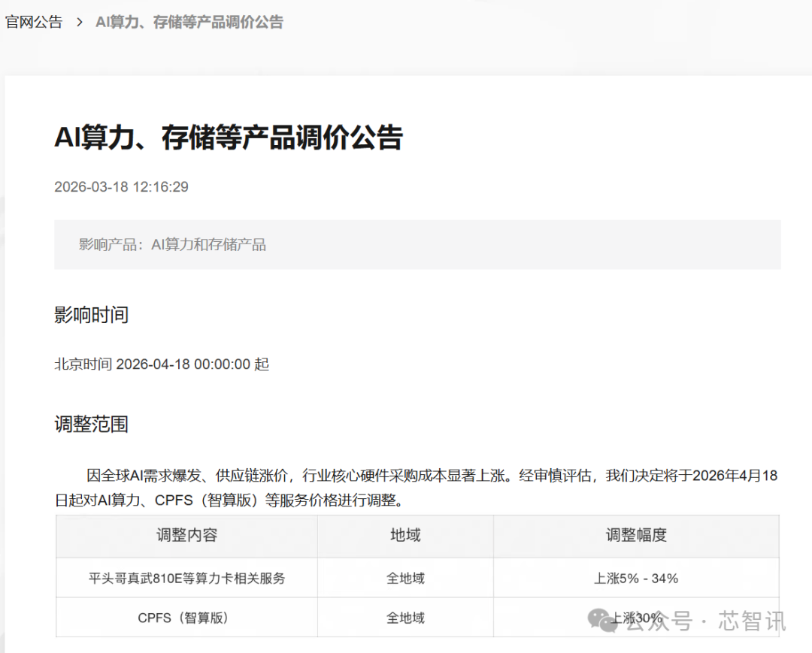Select the 调整幅度 column header
812x653 pixels.
pyautogui.click(x=636, y=536)
